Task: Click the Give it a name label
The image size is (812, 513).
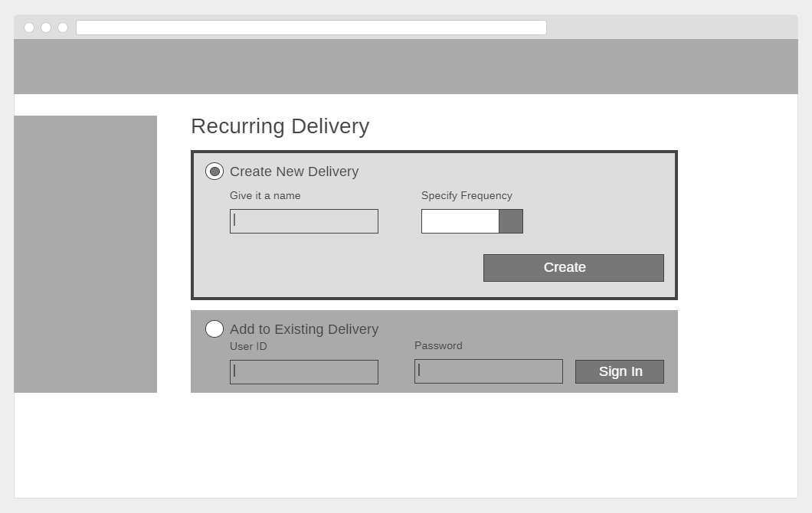Action: [265, 196]
